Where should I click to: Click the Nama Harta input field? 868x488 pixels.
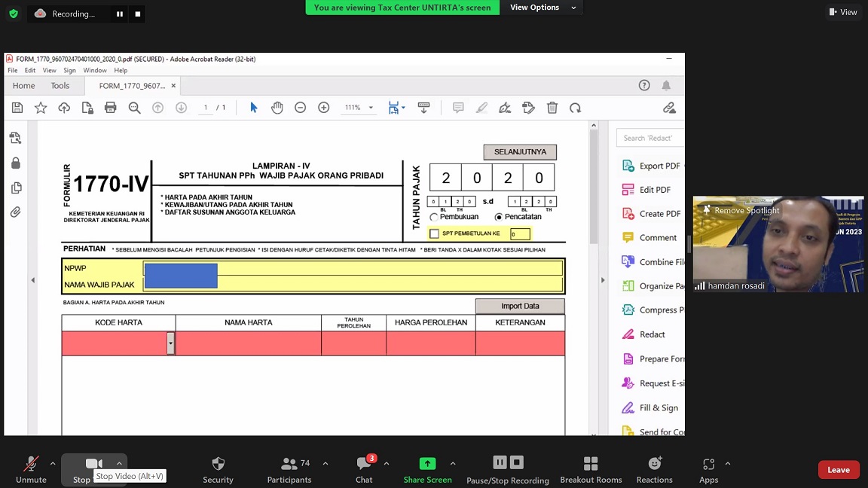[248, 343]
